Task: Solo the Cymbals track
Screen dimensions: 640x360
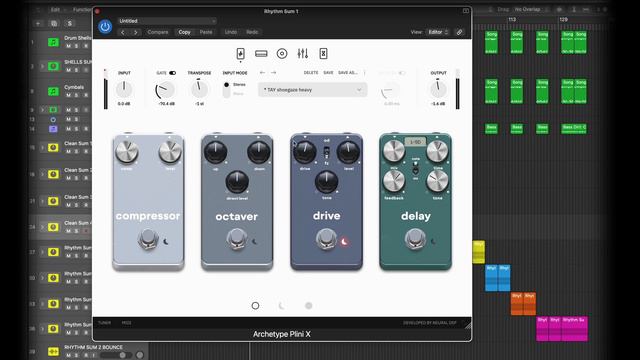Action: coord(76,95)
